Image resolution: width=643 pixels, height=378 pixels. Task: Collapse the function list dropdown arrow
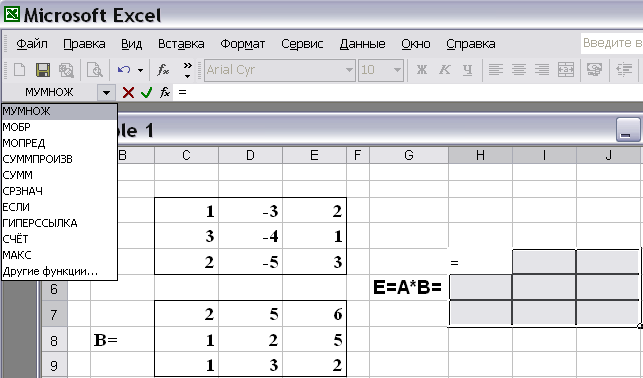pos(106,93)
